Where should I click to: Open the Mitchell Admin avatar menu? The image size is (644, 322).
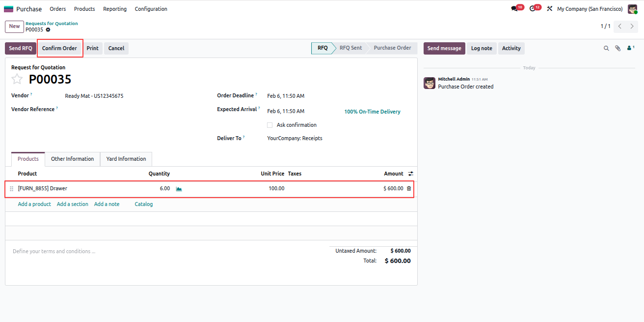click(632, 9)
